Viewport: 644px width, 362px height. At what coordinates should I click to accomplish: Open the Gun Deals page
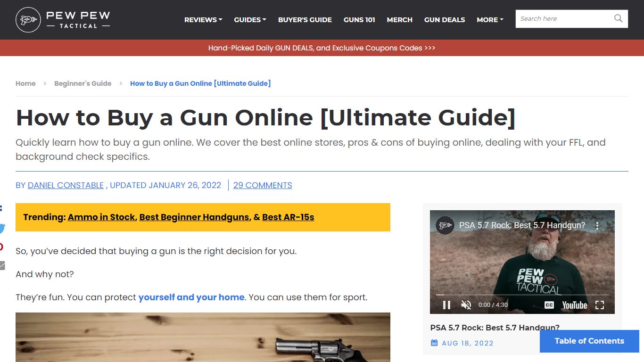[445, 20]
